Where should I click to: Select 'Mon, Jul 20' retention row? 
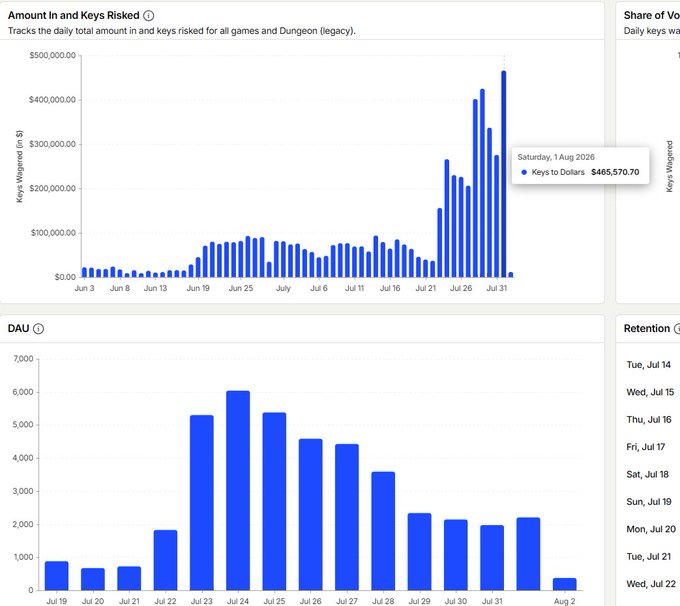(651, 529)
